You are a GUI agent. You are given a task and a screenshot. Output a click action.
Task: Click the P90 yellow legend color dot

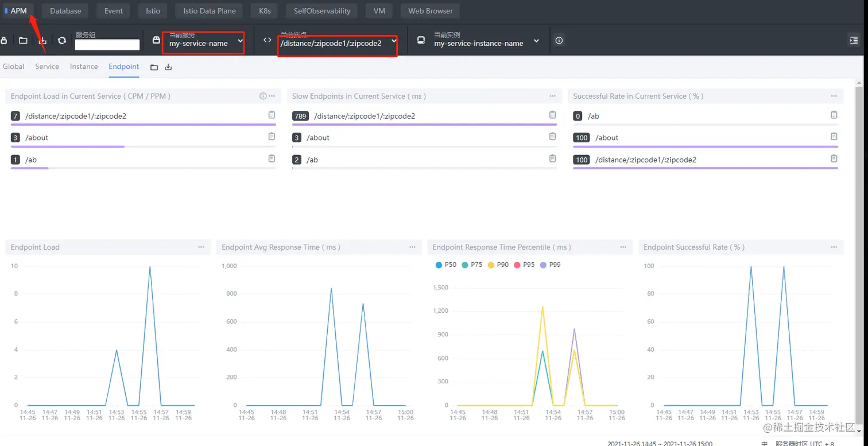pyautogui.click(x=491, y=265)
